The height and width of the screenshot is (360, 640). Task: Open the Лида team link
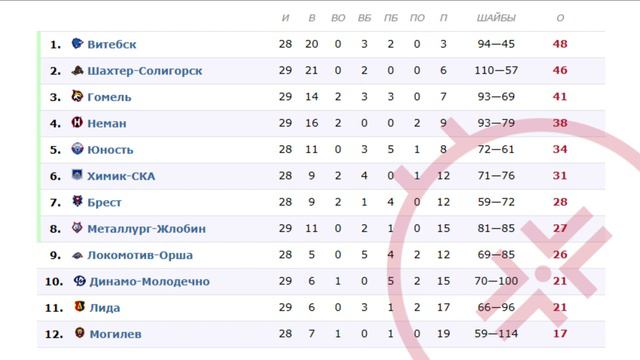coord(105,308)
